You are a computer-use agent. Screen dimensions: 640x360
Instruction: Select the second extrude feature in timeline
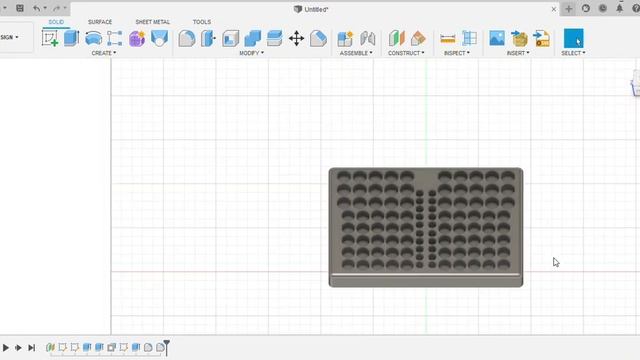point(99,347)
